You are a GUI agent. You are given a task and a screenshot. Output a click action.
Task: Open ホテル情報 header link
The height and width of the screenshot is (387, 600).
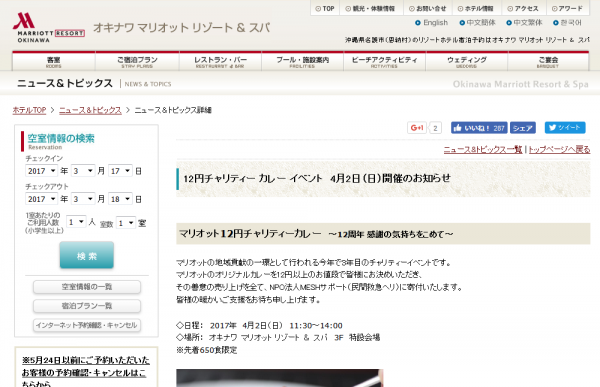[x=476, y=8]
